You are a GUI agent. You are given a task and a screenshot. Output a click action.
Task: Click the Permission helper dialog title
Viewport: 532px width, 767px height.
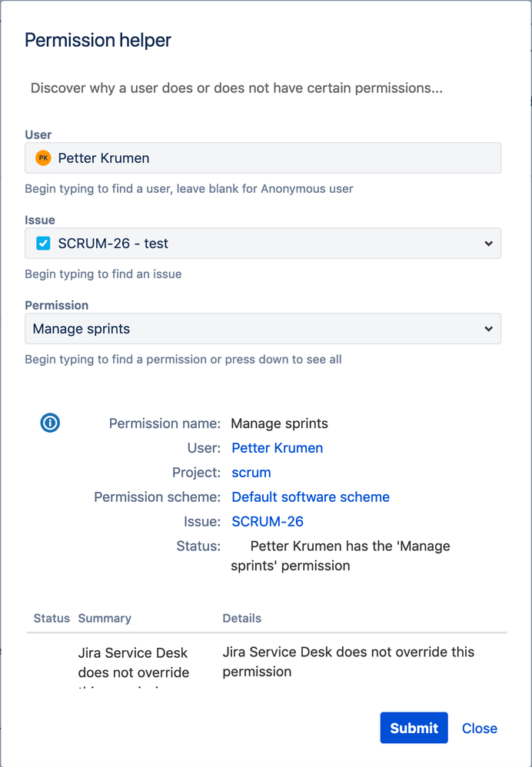tap(98, 40)
